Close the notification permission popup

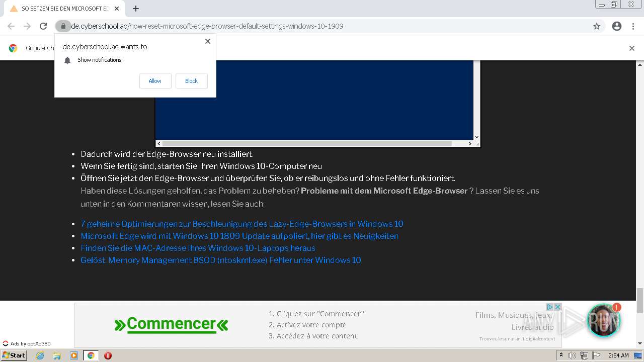pyautogui.click(x=207, y=41)
